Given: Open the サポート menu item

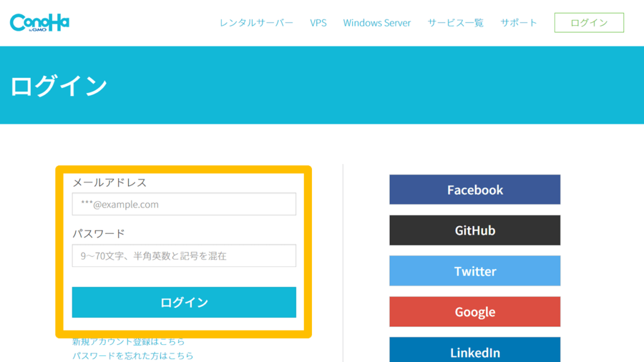Looking at the screenshot, I should pos(519,23).
